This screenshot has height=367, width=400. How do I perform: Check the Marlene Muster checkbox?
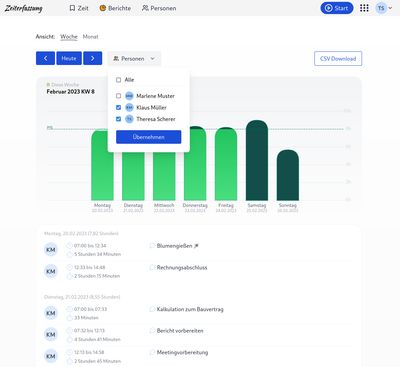pyautogui.click(x=118, y=96)
